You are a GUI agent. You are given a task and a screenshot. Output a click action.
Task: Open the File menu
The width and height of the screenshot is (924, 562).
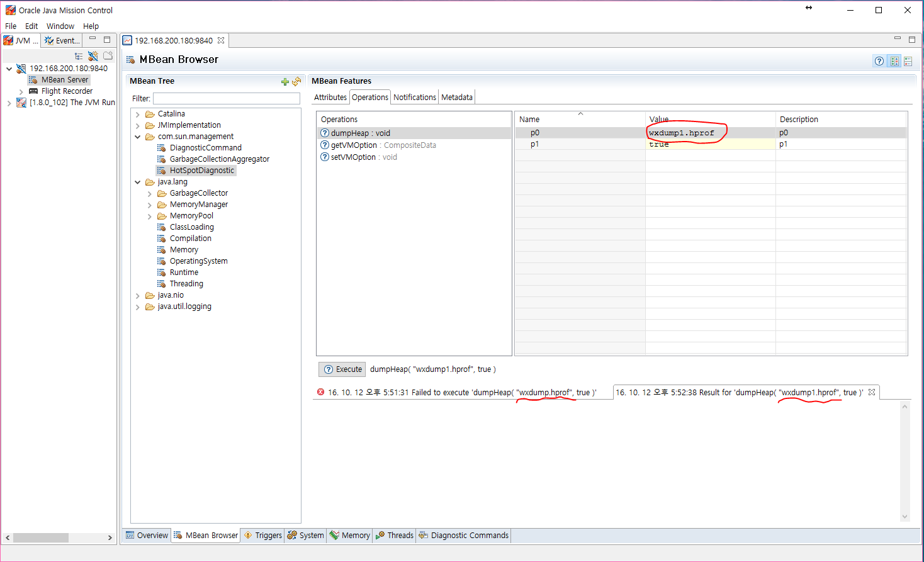point(11,26)
